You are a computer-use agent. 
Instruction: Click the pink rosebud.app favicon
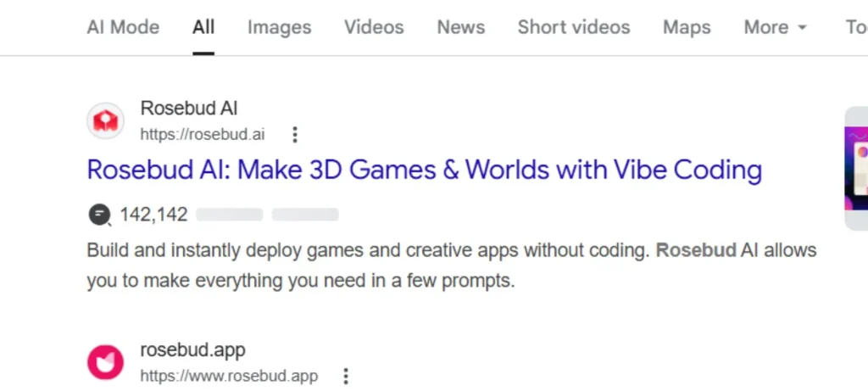[106, 363]
